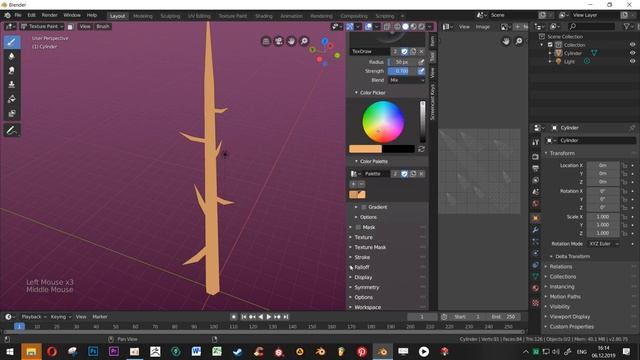
Task: Open the Output properties tab
Action: 536,168
